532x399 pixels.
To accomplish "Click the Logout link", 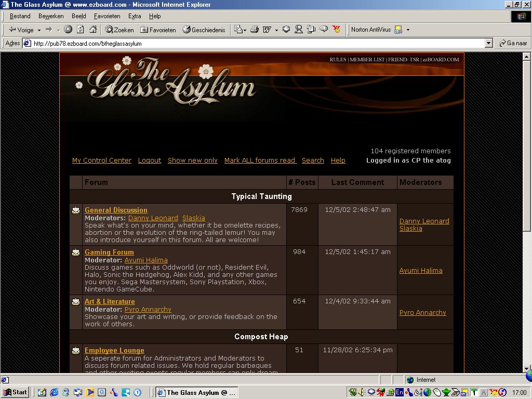I will point(150,160).
